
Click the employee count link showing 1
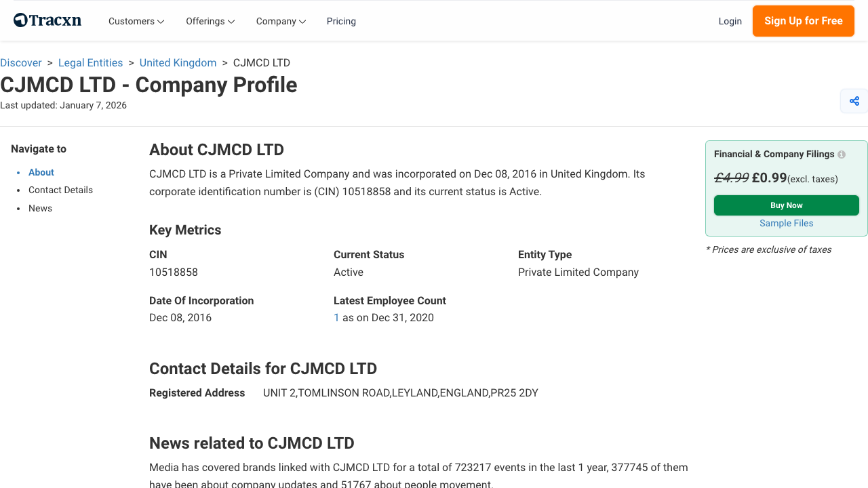click(x=336, y=317)
